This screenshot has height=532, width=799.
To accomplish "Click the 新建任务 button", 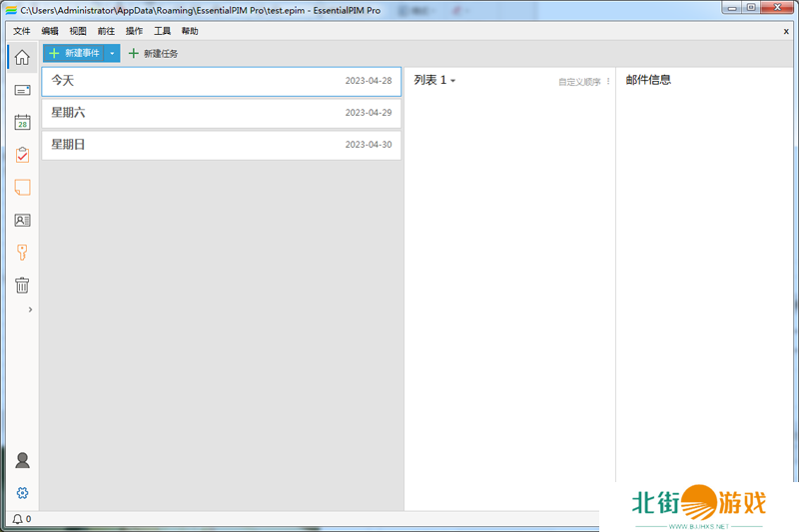I will pos(154,53).
